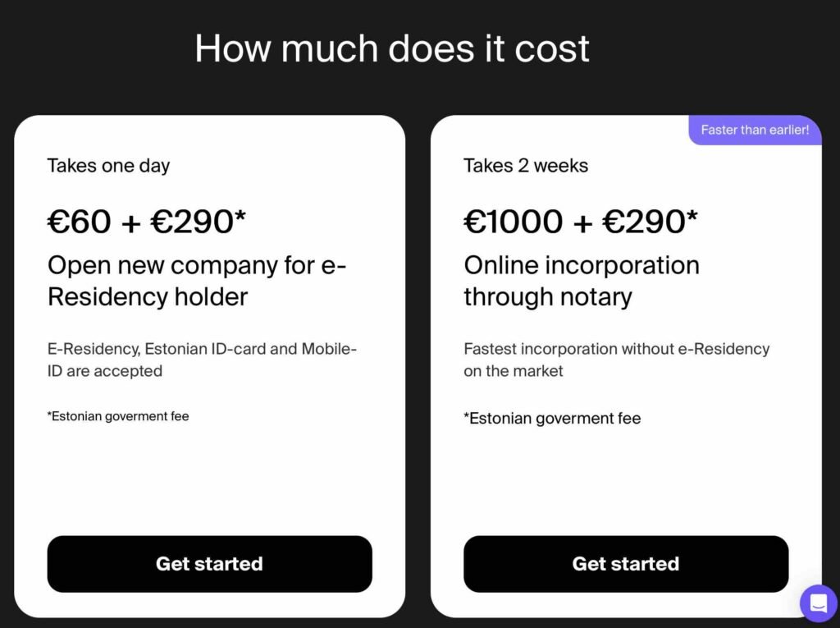Click "Open new company for e-Residency holder" title
The height and width of the screenshot is (628, 840).
click(197, 281)
